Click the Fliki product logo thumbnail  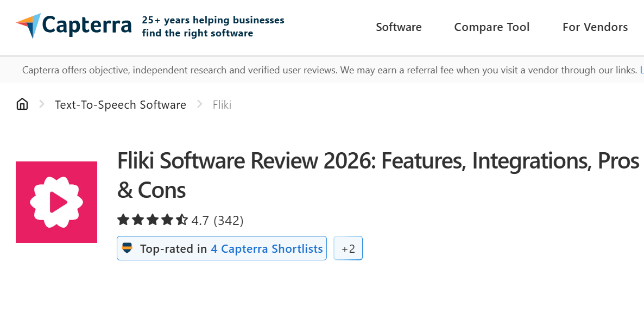tap(56, 202)
